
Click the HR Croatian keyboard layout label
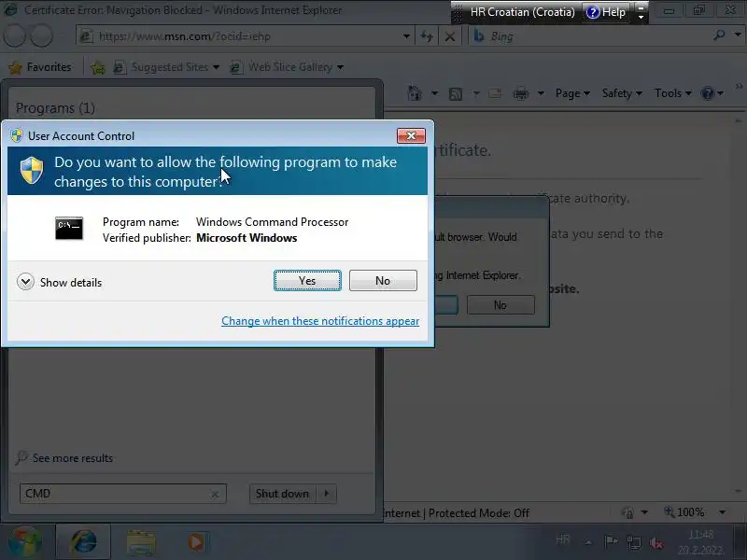click(522, 12)
